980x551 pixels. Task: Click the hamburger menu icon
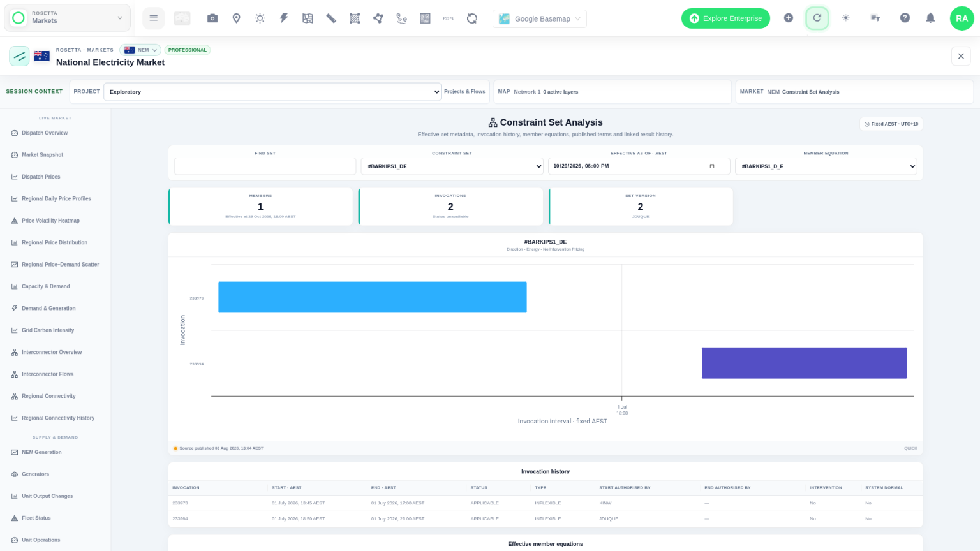pyautogui.click(x=153, y=18)
